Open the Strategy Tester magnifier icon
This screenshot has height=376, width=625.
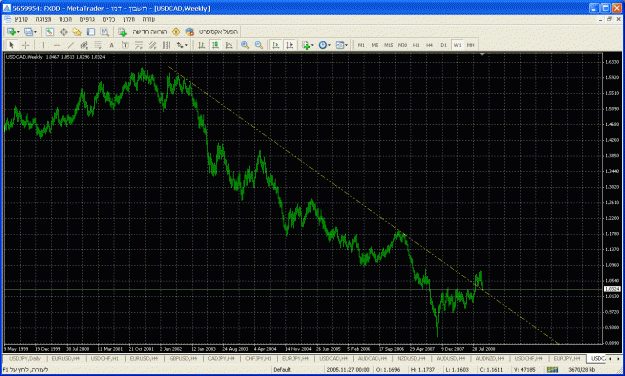click(x=104, y=31)
